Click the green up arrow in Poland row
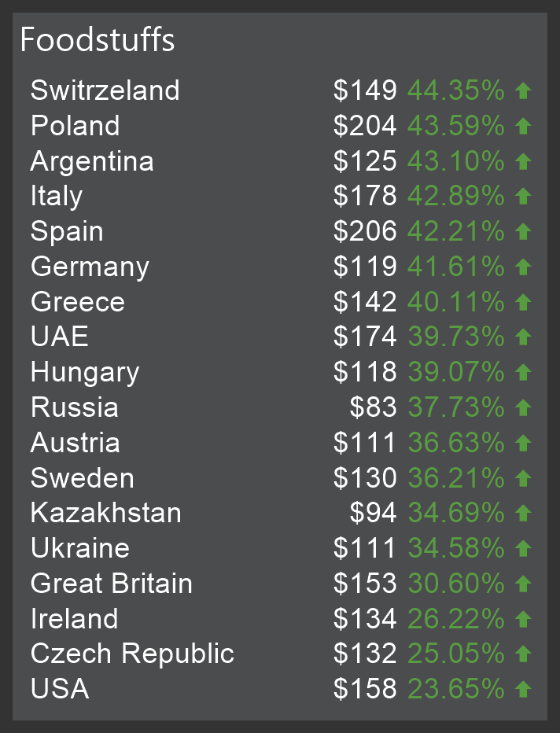Image resolution: width=560 pixels, height=733 pixels. (x=523, y=126)
